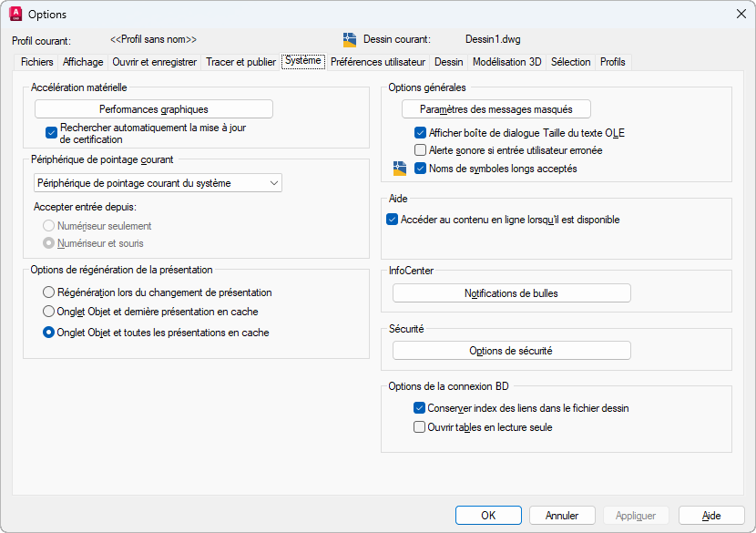Uncheck Conserver index des liens dans le fichier
Image resolution: width=756 pixels, height=533 pixels.
tap(420, 408)
